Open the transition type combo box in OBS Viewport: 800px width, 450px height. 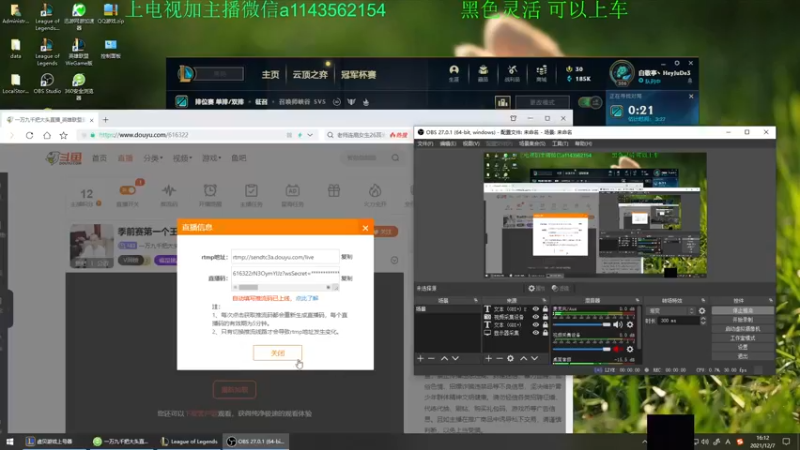coord(670,311)
